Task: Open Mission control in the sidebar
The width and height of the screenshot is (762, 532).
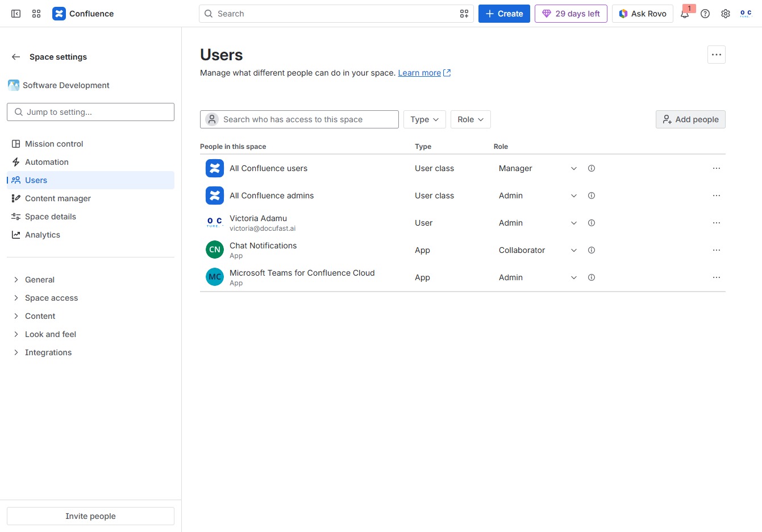Action: [90, 144]
